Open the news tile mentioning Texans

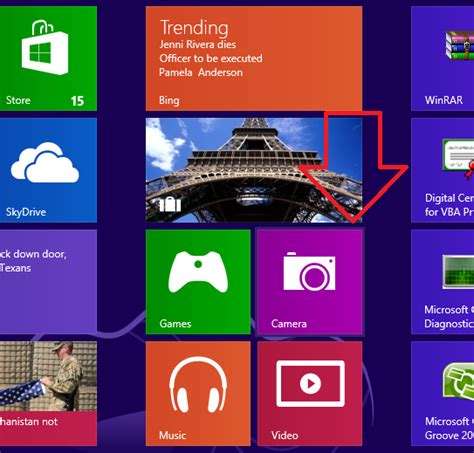tap(48, 282)
